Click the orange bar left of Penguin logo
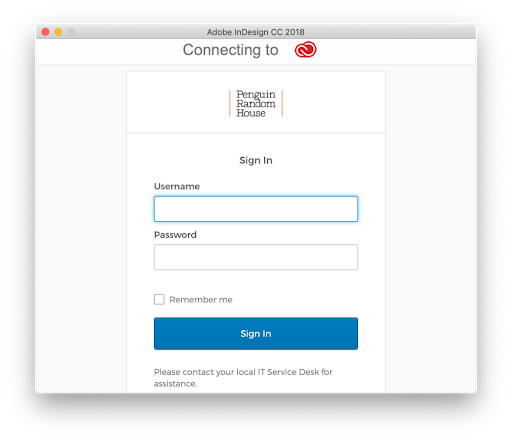Image resolution: width=512 pixels, height=441 pixels. (x=230, y=103)
